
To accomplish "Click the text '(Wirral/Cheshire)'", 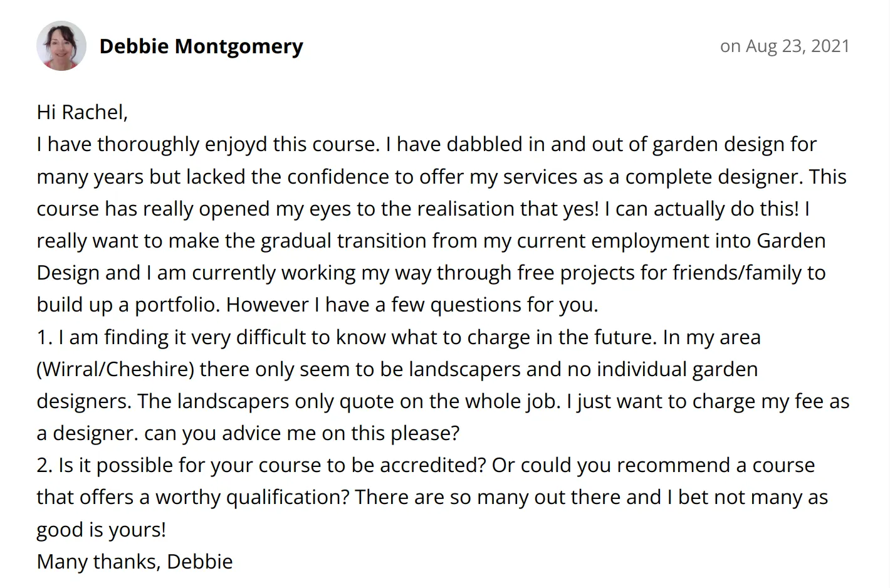I will (115, 369).
